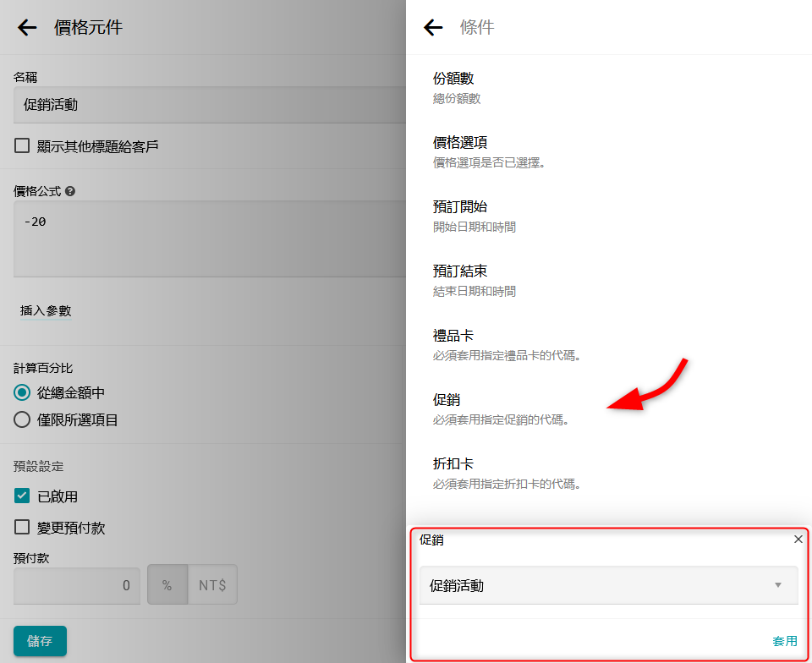Image resolution: width=812 pixels, height=663 pixels.
Task: Click back arrow in 價格元件 header
Action: pyautogui.click(x=27, y=28)
